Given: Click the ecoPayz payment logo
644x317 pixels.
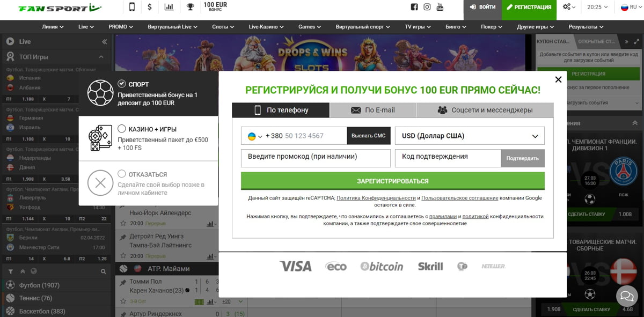Looking at the screenshot, I should coord(336,266).
